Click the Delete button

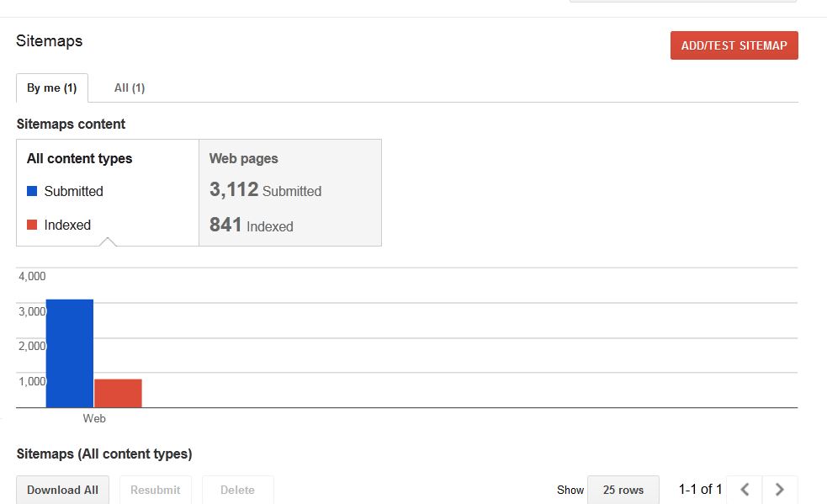pyautogui.click(x=237, y=490)
